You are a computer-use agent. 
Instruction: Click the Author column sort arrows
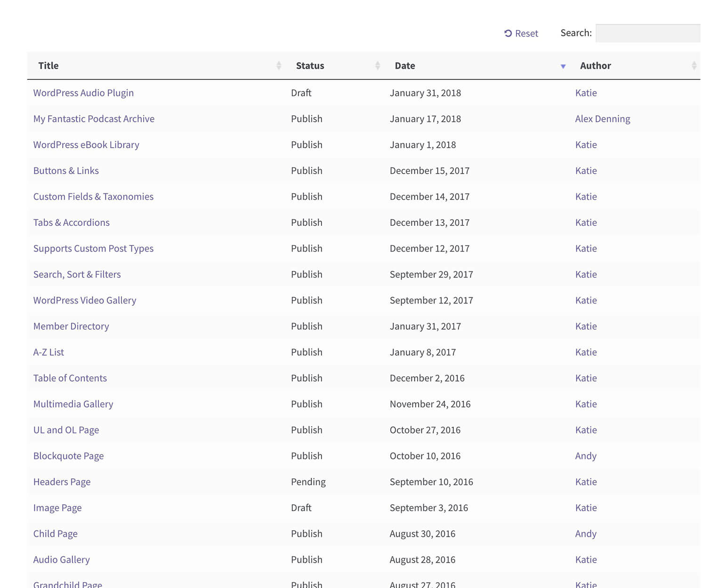(694, 66)
